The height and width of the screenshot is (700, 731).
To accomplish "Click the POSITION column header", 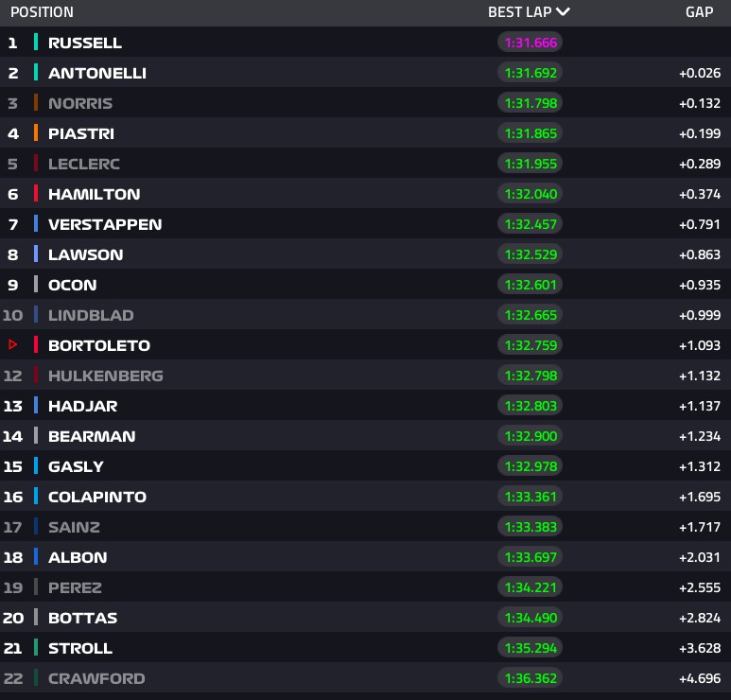I will [x=42, y=12].
